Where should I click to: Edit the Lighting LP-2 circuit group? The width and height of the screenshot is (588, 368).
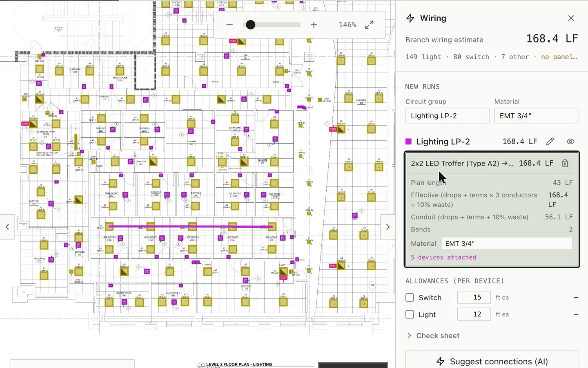tap(550, 141)
